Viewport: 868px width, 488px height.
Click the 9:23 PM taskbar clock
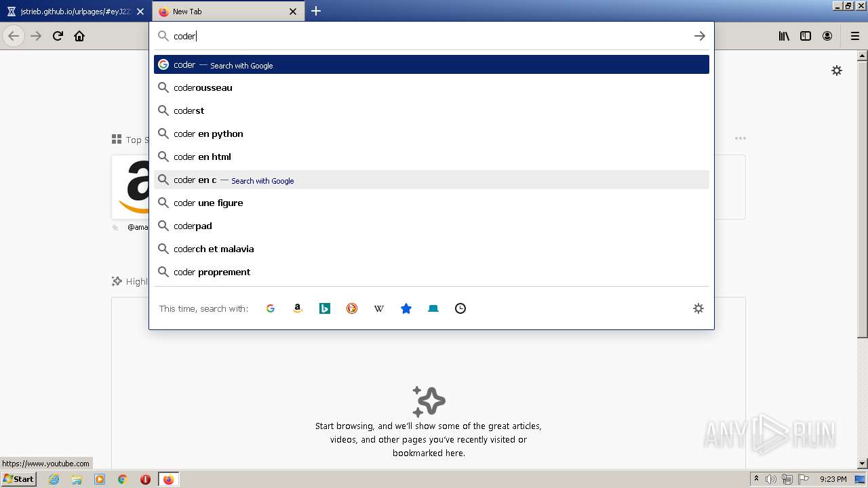point(833,479)
